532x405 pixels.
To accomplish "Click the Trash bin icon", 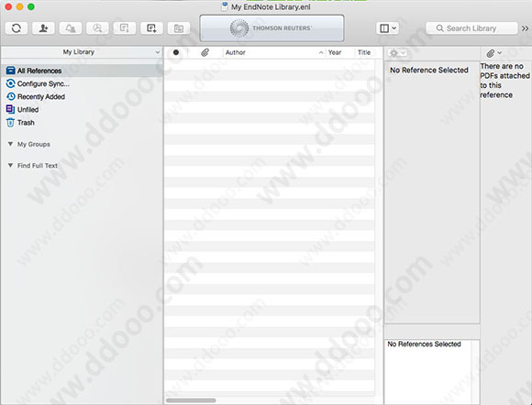I will [x=10, y=123].
